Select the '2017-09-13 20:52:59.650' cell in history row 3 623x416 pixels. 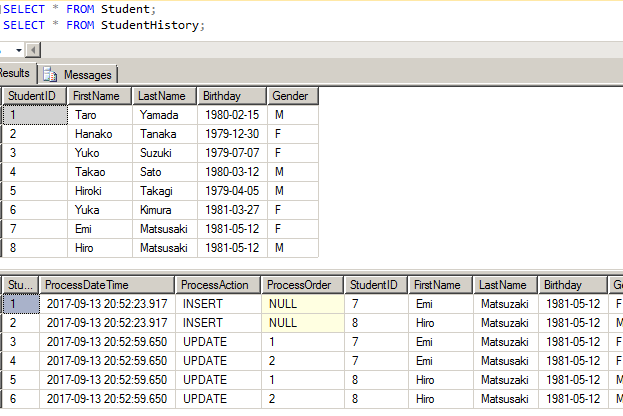(107, 342)
